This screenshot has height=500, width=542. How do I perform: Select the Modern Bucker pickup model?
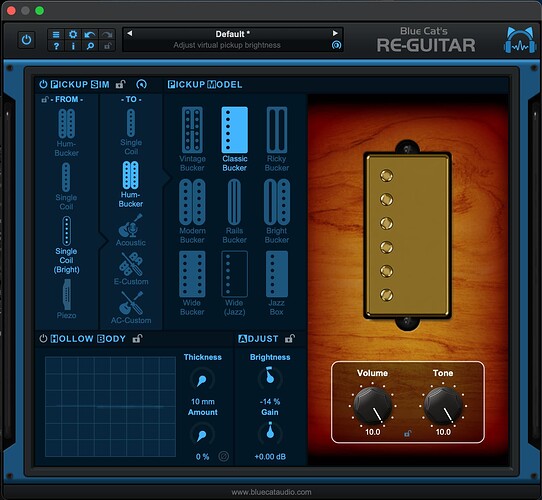click(192, 211)
